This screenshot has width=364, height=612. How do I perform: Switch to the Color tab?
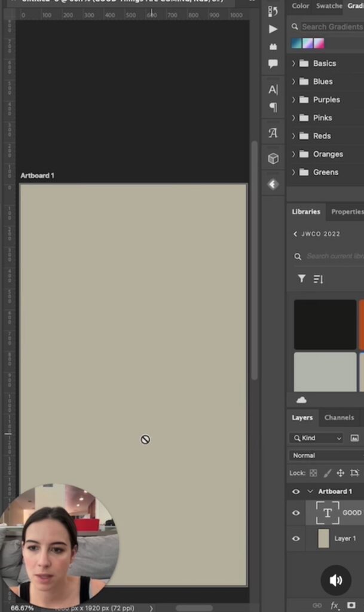point(301,6)
